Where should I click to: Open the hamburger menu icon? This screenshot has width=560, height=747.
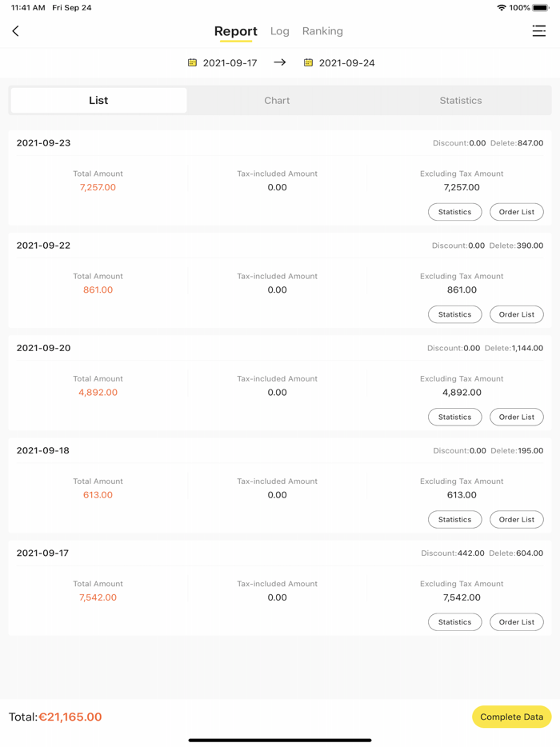(538, 31)
